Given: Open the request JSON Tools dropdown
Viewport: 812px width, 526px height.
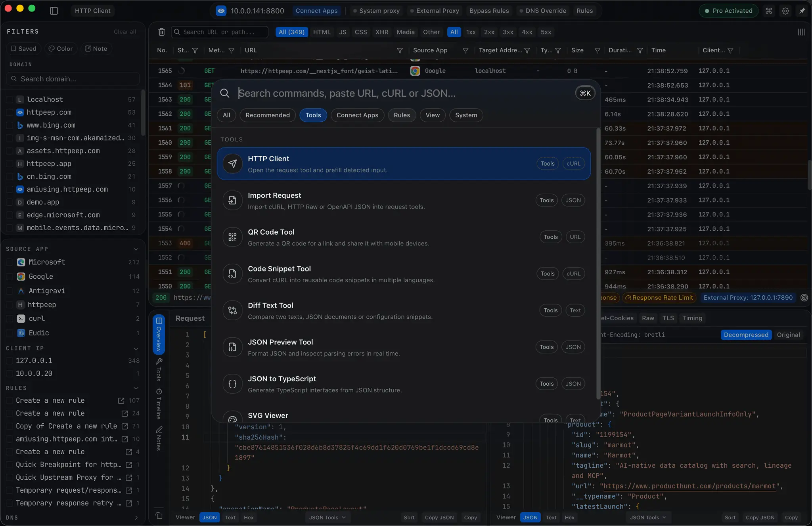Looking at the screenshot, I should 327,517.
